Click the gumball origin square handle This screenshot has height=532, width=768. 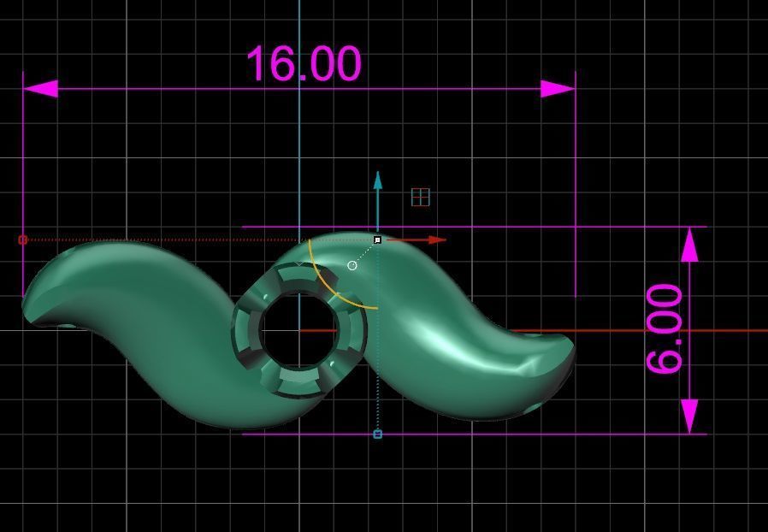click(x=378, y=240)
